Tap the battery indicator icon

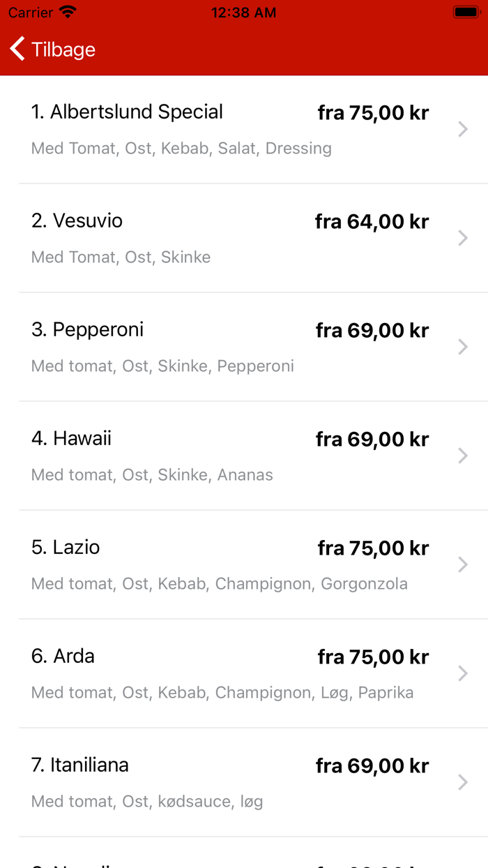click(x=465, y=13)
